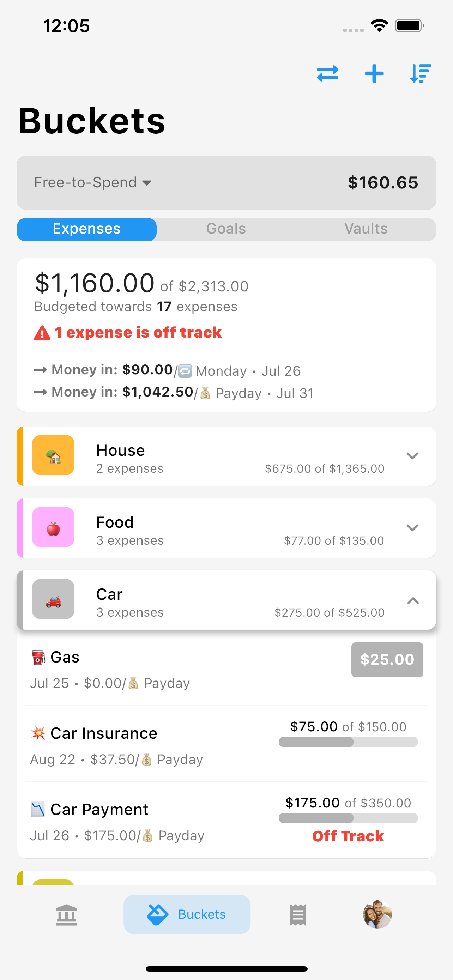This screenshot has height=980, width=453.
Task: Tap the Gas $25.00 amount button
Action: coord(387,659)
